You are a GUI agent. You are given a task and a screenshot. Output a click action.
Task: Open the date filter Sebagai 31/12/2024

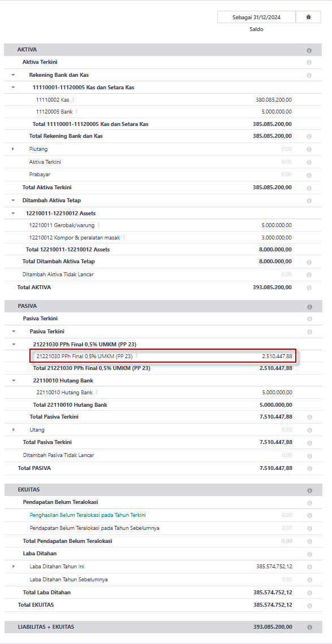(256, 18)
